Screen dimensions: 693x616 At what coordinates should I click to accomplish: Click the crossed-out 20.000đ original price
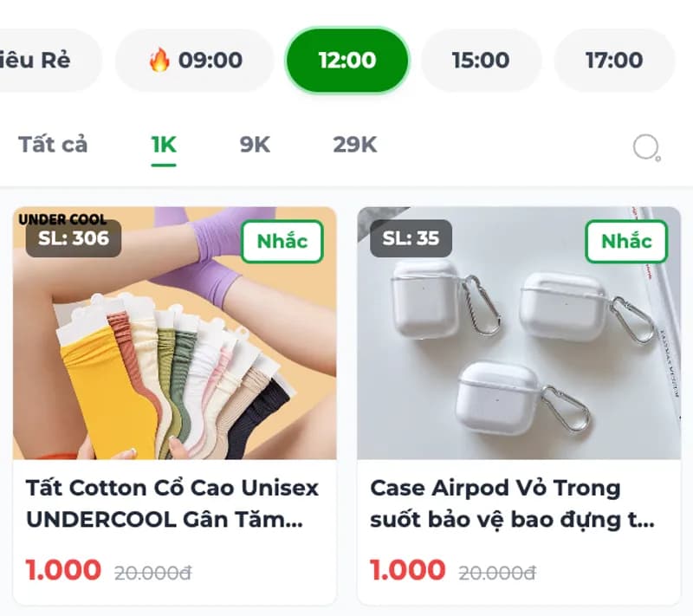[152, 570]
